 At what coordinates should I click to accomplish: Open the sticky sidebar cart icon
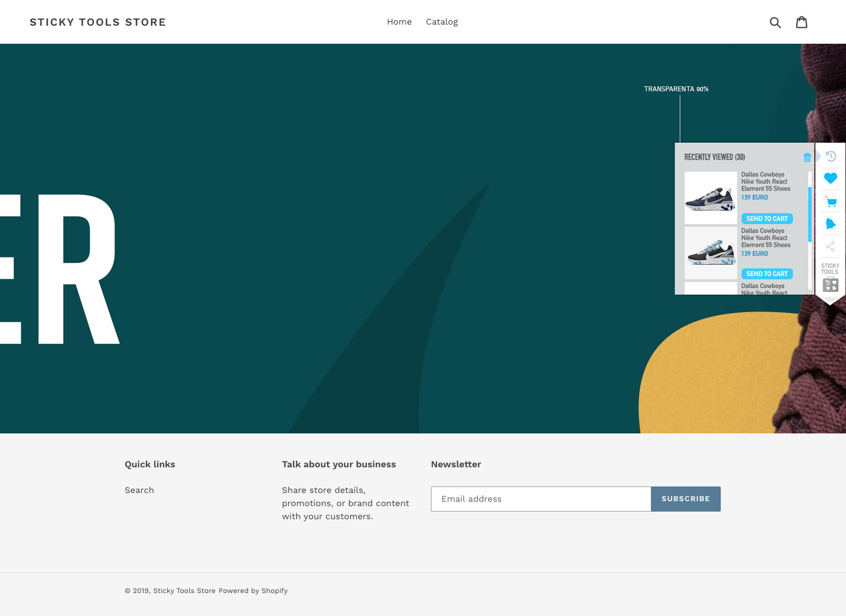point(830,201)
